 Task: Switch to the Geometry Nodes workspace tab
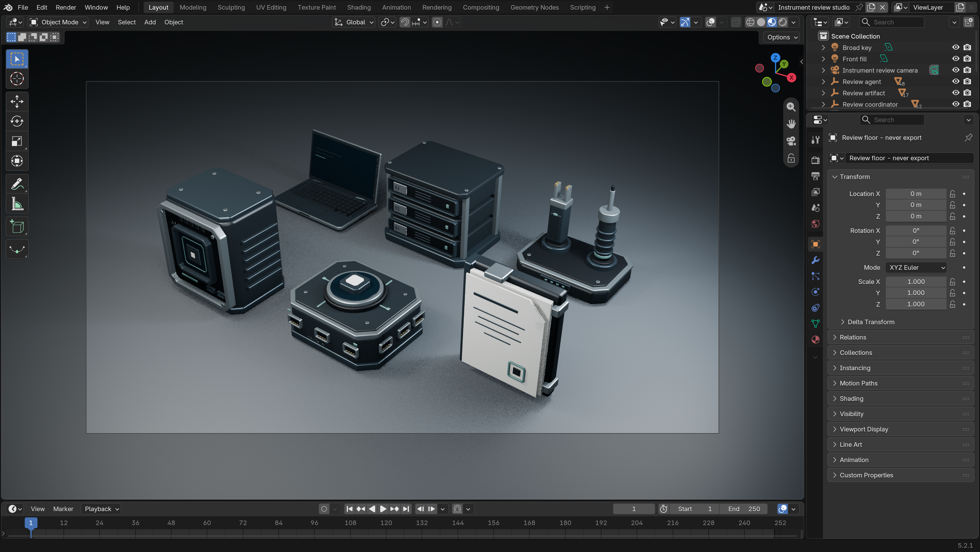(534, 7)
